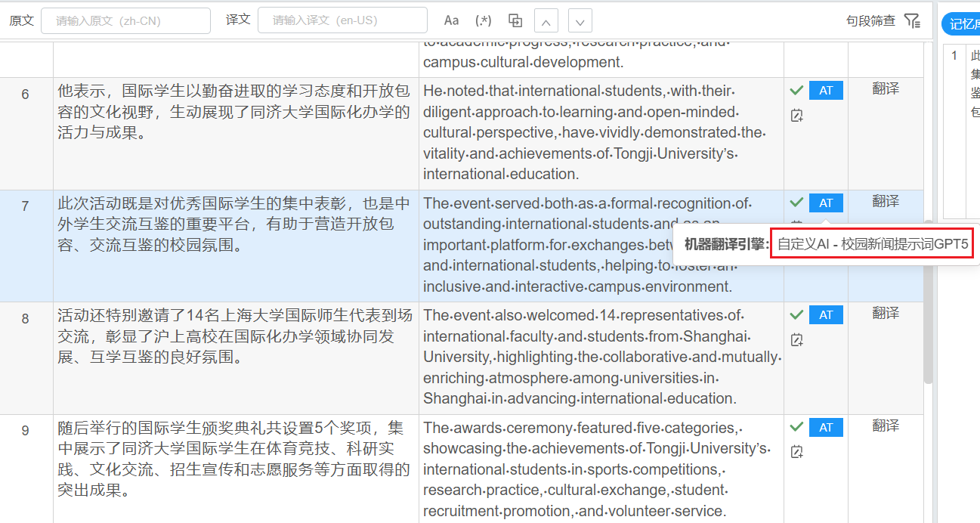Focus the 译文 target search field
Viewport: 980px width, 523px height.
[342, 20]
